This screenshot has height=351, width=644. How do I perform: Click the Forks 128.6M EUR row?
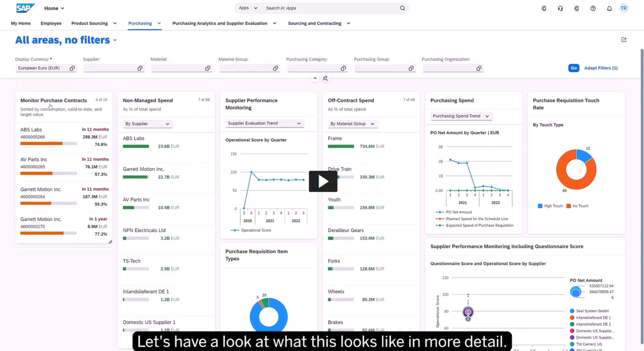pos(371,265)
